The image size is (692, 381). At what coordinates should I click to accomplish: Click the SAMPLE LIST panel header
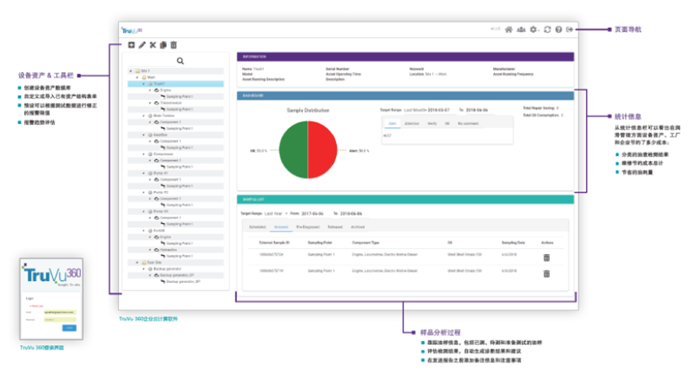405,200
